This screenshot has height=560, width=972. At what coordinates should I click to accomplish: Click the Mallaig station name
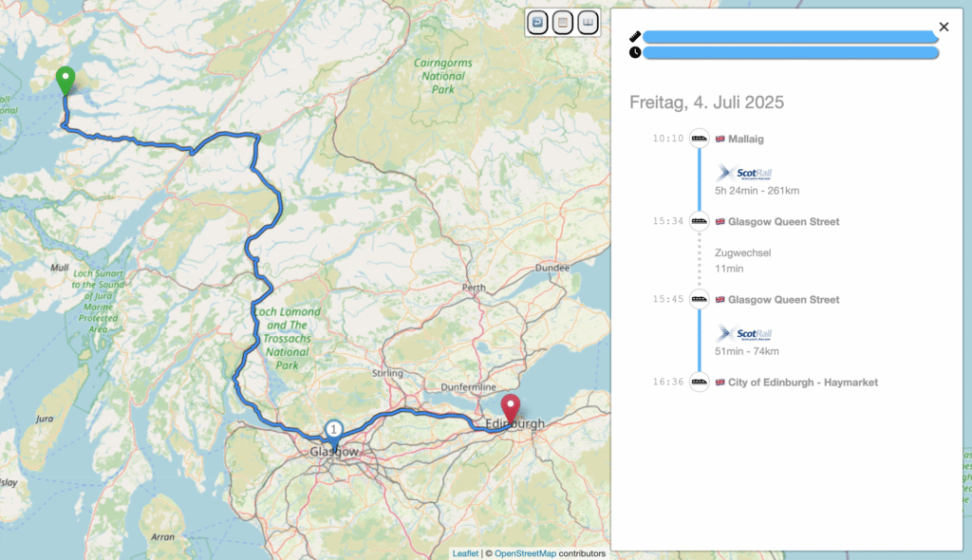point(745,139)
